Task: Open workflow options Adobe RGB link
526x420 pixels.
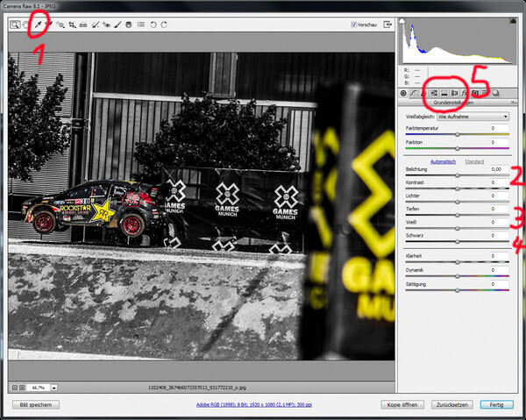Action: tap(254, 405)
